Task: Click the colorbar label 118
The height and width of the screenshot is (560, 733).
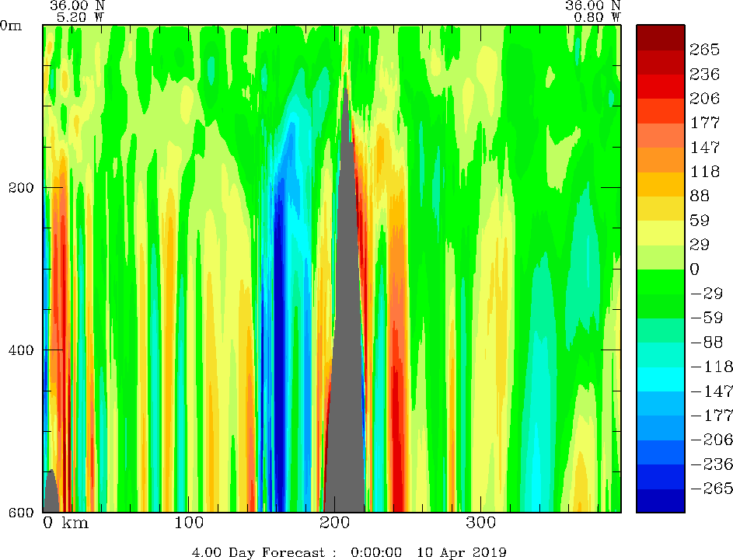Action: click(x=704, y=172)
